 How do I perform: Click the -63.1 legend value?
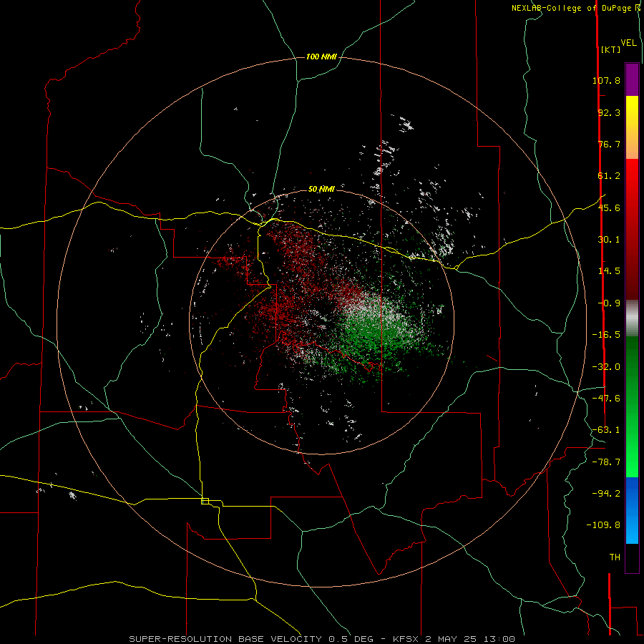point(606,430)
